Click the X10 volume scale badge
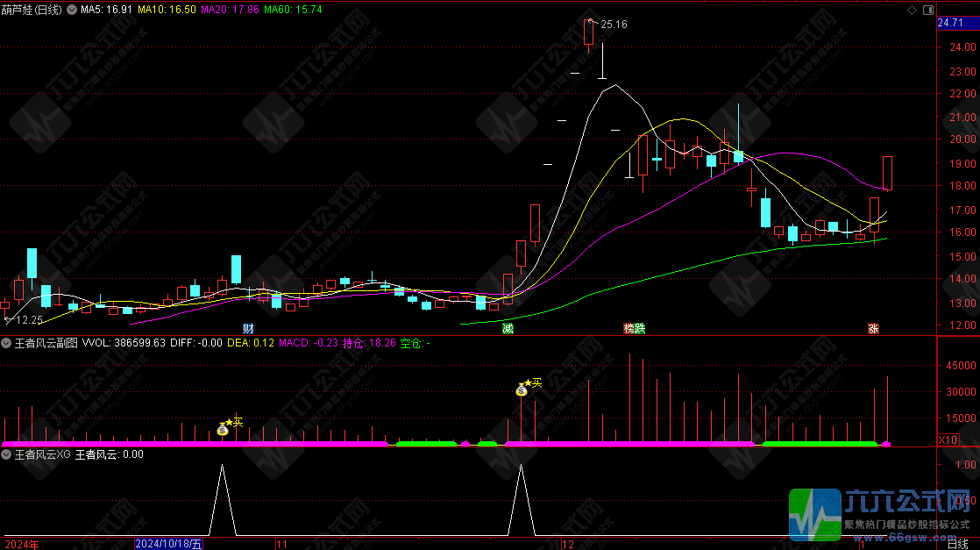Image resolution: width=980 pixels, height=550 pixels. pos(948,439)
